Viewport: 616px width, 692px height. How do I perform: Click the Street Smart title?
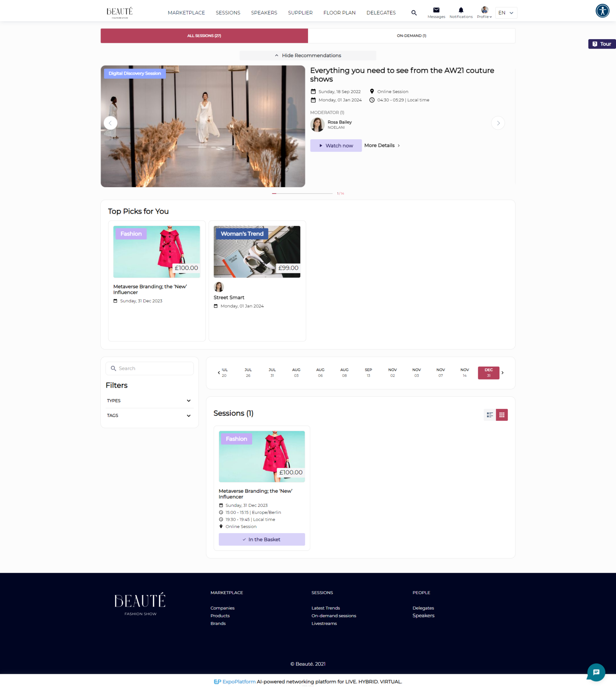coord(229,298)
